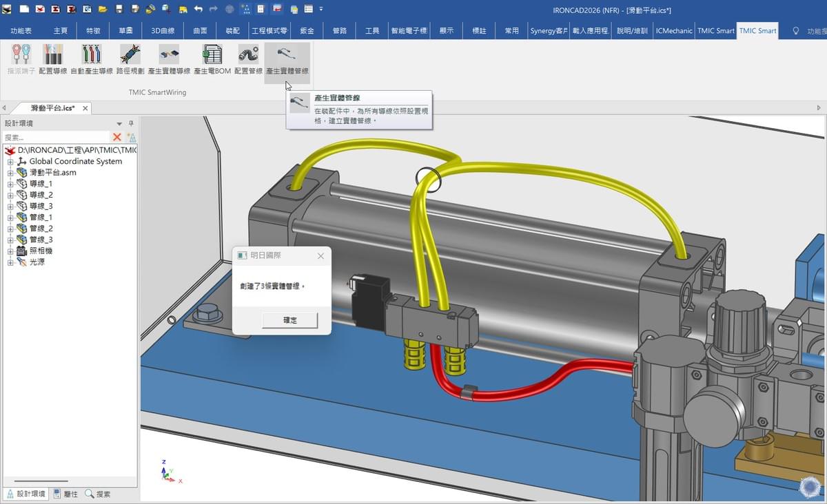This screenshot has width=827, height=504.
Task: Pin the 設計環境 panel
Action: point(131,123)
